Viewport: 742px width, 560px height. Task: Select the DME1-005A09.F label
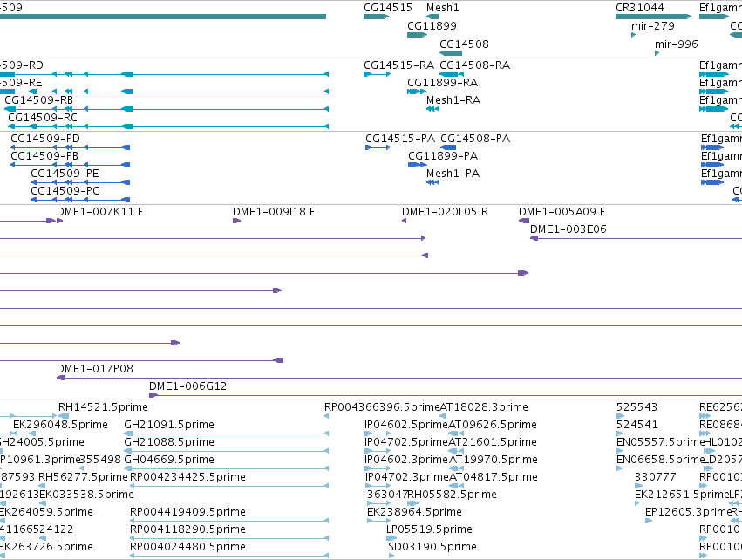562,212
